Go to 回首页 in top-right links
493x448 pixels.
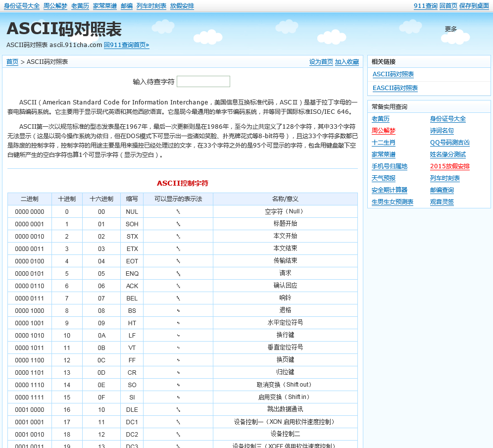[448, 6]
